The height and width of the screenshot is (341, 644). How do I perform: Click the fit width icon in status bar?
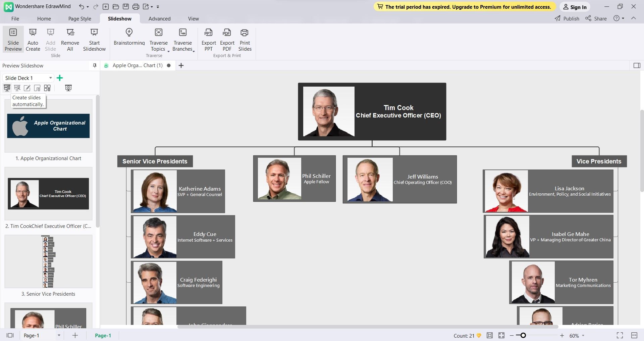(634, 335)
